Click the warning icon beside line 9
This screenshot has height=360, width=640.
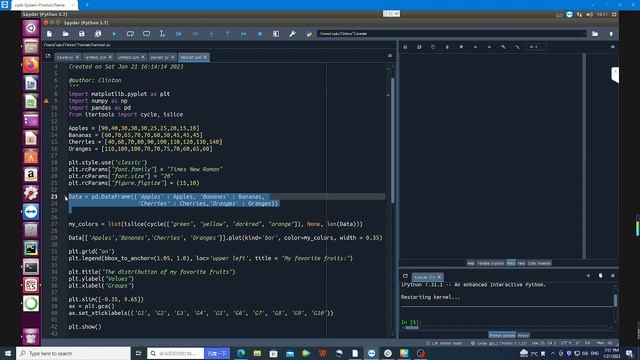tap(46, 100)
